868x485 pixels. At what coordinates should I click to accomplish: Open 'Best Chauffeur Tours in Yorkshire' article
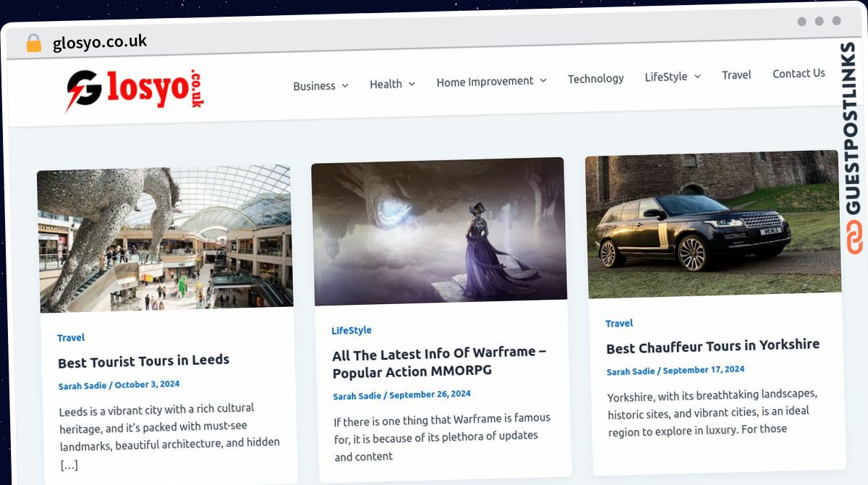pos(713,346)
